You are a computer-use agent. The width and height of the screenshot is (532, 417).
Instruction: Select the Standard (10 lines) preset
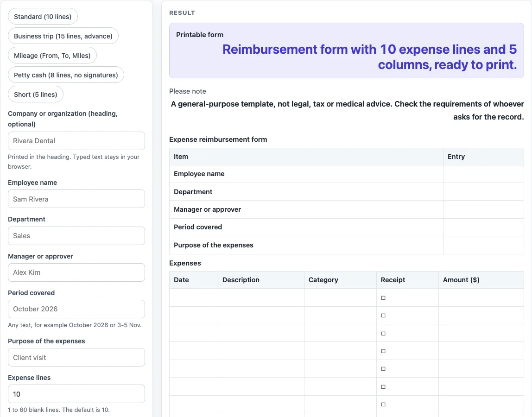(x=43, y=17)
